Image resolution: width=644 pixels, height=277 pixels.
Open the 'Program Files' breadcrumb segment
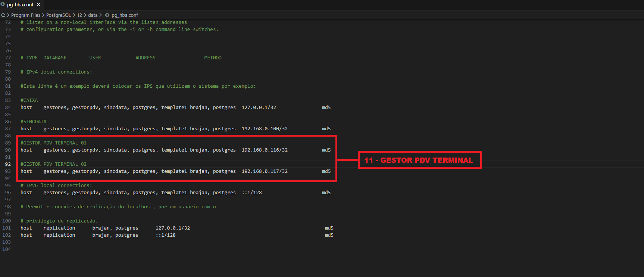(x=25, y=15)
